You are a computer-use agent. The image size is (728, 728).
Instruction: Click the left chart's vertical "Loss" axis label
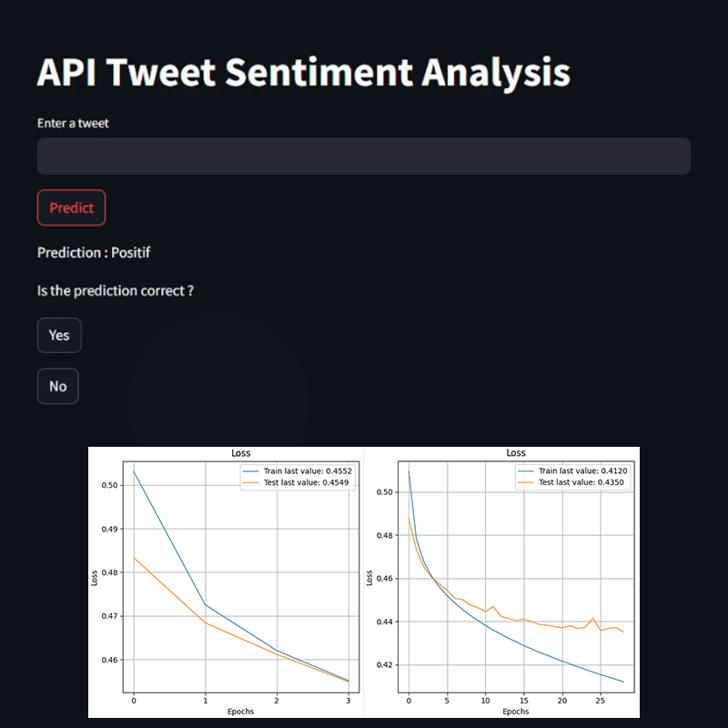(x=96, y=578)
